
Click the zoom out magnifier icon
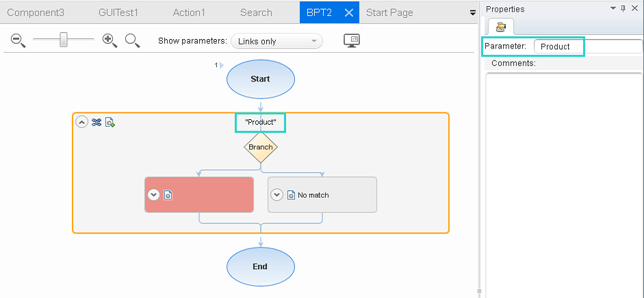pos(18,40)
